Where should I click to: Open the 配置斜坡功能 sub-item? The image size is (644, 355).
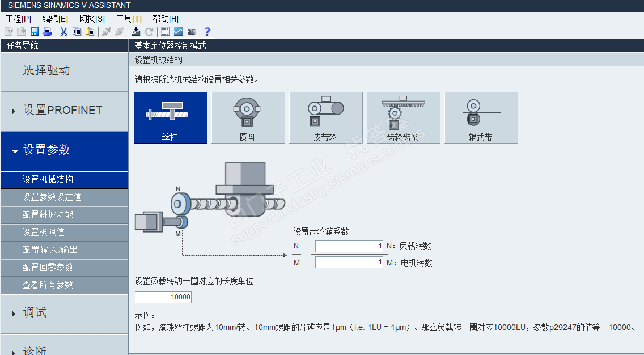click(x=65, y=215)
